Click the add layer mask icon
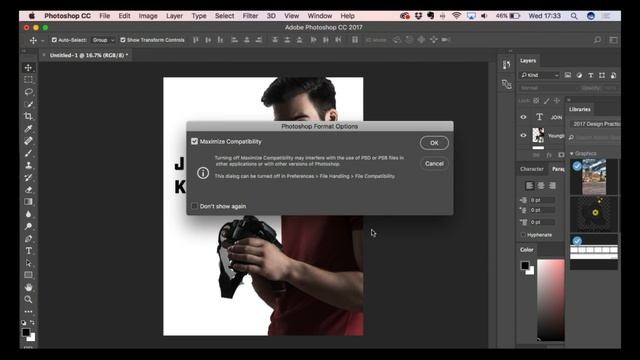This screenshot has width=640, height=360. pyautogui.click(x=561, y=155)
